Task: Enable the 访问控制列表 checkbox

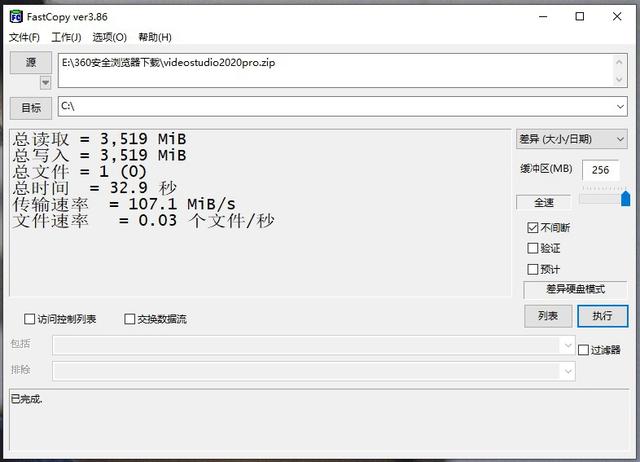Action: (x=29, y=319)
